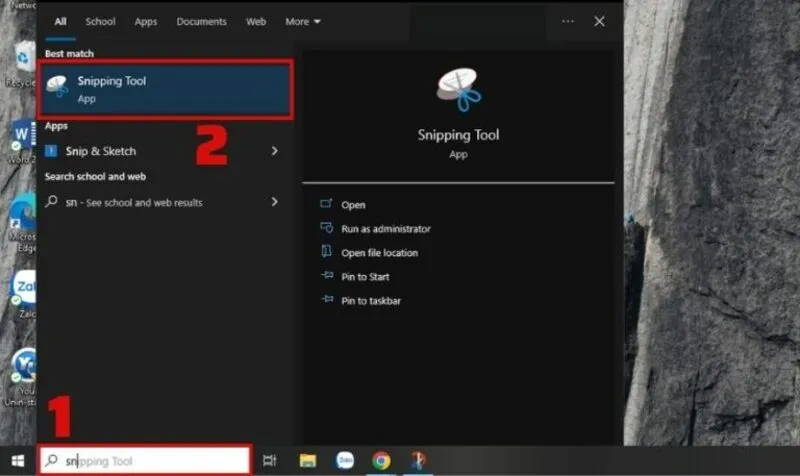800x476 pixels.
Task: Open Task View from the taskbar
Action: (269, 461)
